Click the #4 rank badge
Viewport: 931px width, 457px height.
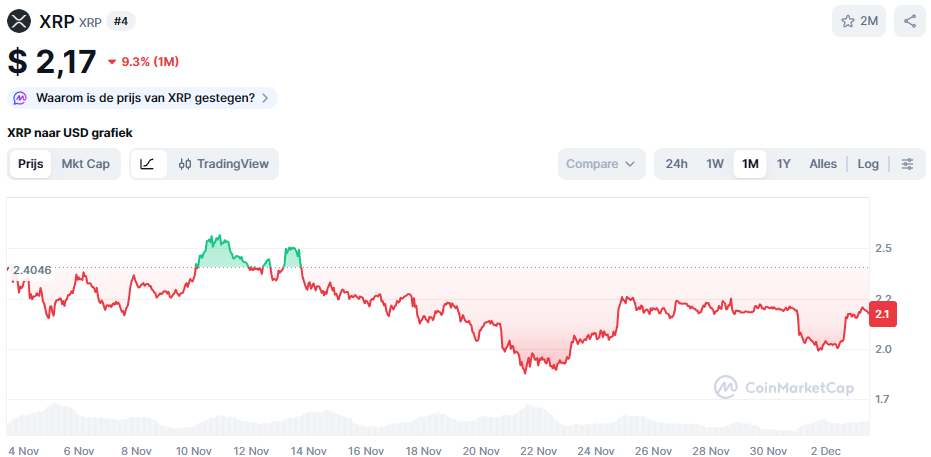[121, 22]
